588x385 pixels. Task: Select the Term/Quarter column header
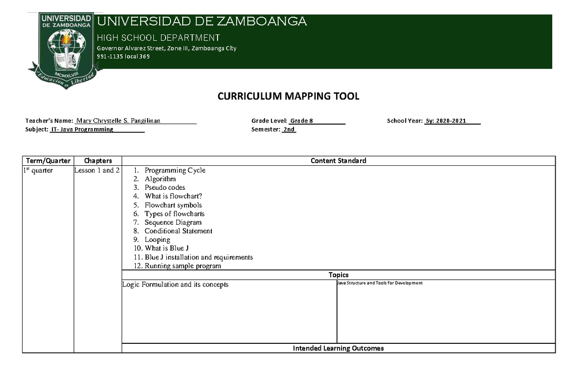[x=48, y=160]
